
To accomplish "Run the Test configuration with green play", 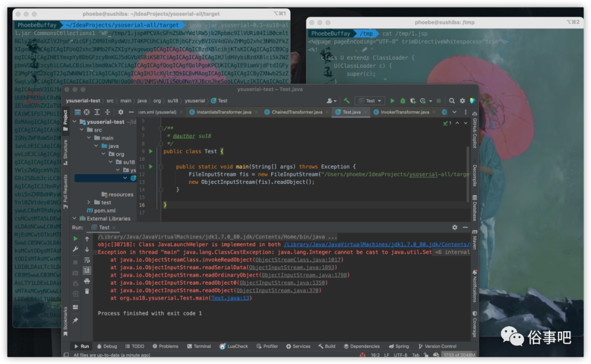I will (392, 101).
